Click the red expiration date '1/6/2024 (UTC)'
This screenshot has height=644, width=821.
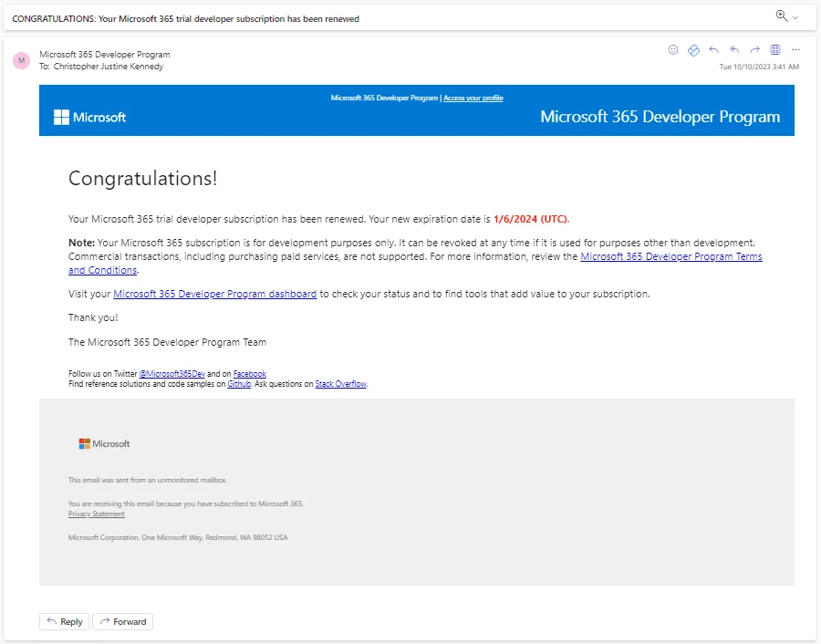point(530,219)
